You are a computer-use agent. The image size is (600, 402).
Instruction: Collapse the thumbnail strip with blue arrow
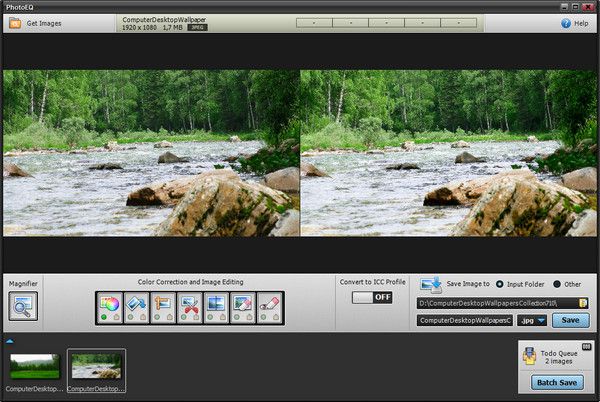click(x=9, y=341)
